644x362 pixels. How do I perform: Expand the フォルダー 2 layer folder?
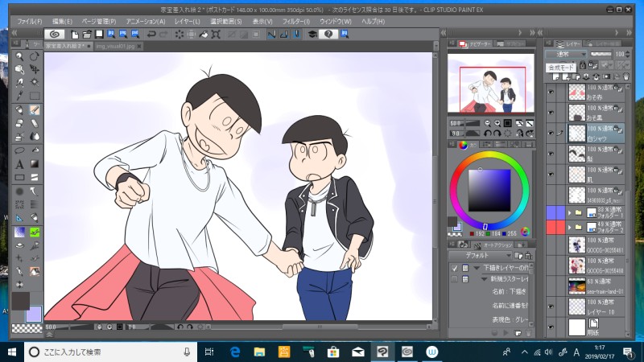click(570, 227)
